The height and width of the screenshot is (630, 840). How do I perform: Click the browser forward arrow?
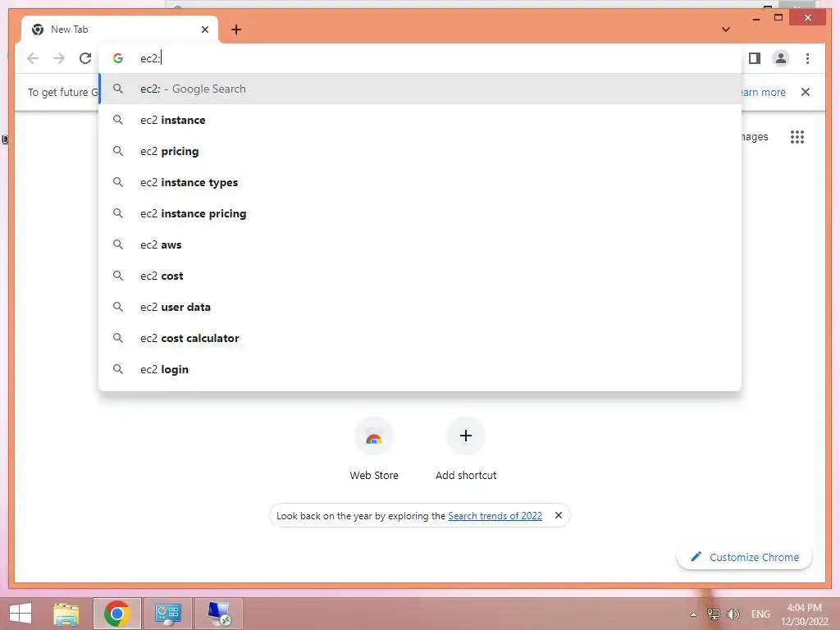click(x=59, y=58)
